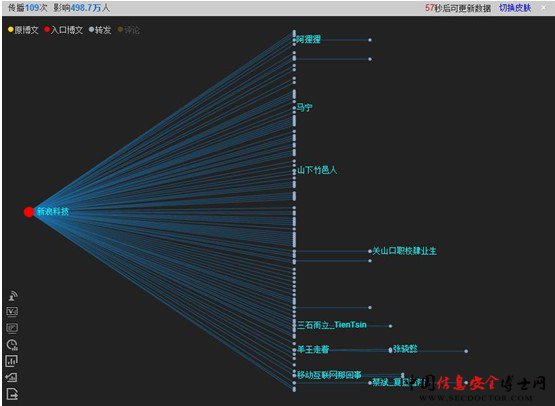Toggle the 原博文 yellow legend filter
555x406 pixels.
[x=23, y=30]
